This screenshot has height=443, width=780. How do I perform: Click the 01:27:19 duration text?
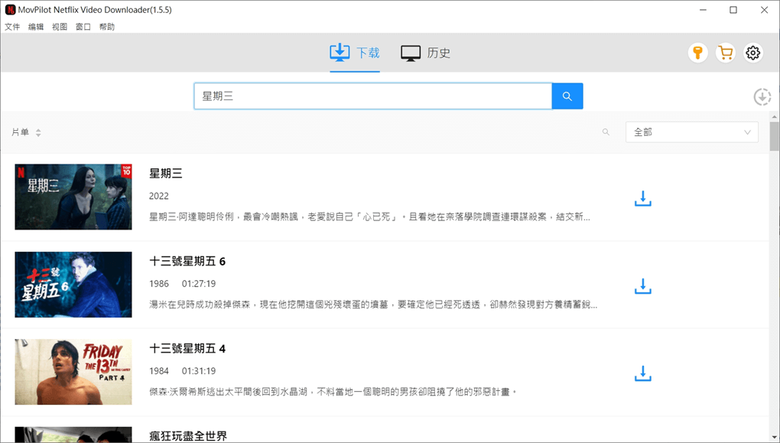pyautogui.click(x=198, y=283)
